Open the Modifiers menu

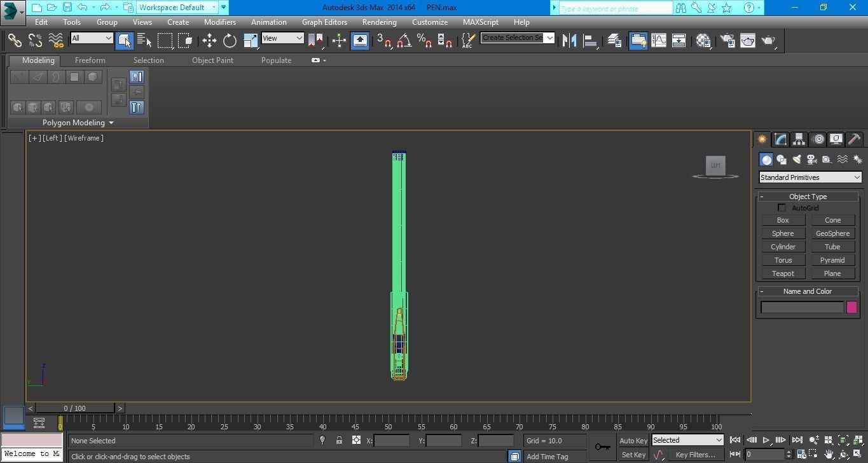tap(220, 22)
